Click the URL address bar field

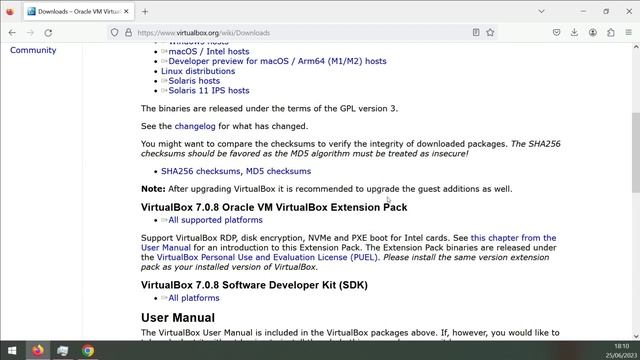pyautogui.click(x=302, y=33)
